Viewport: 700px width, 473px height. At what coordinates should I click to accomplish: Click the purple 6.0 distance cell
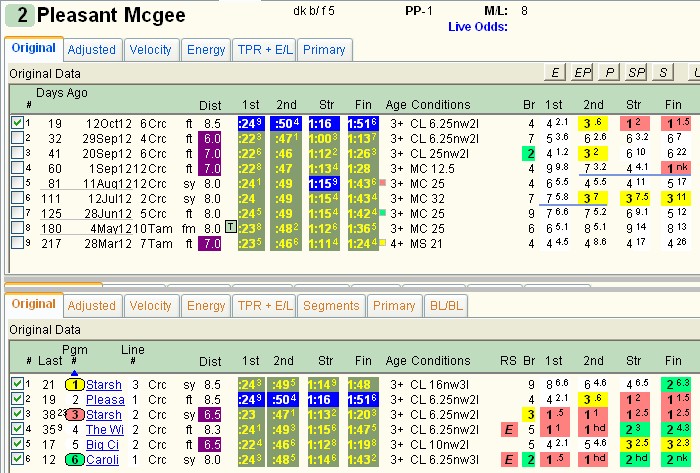coord(210,139)
